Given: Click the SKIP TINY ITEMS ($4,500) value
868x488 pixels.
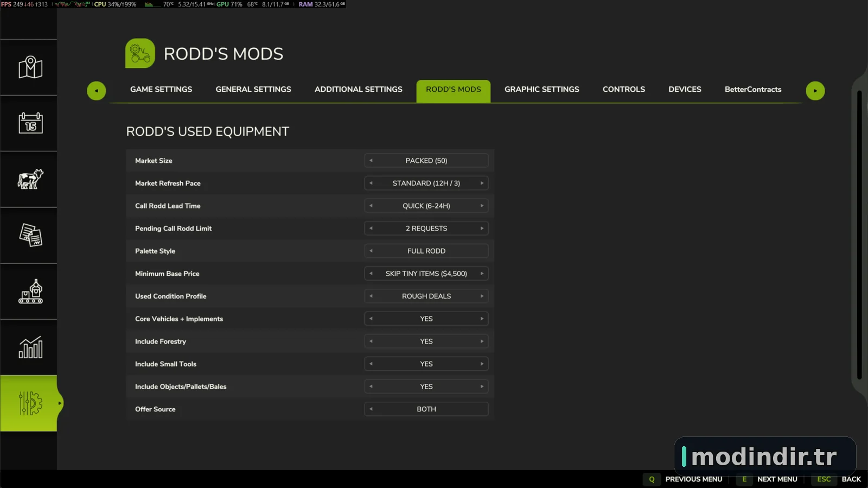Looking at the screenshot, I should click(x=426, y=274).
